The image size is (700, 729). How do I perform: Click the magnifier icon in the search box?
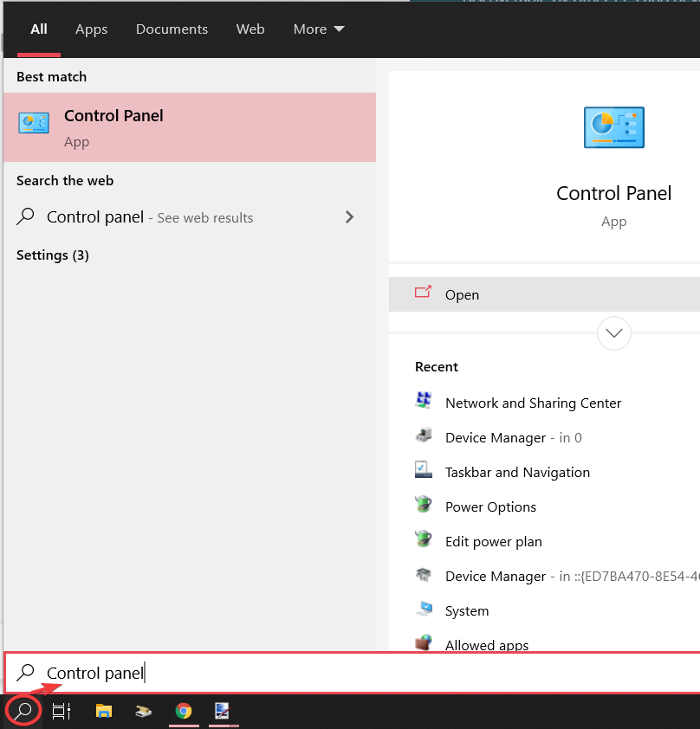pyautogui.click(x=26, y=672)
